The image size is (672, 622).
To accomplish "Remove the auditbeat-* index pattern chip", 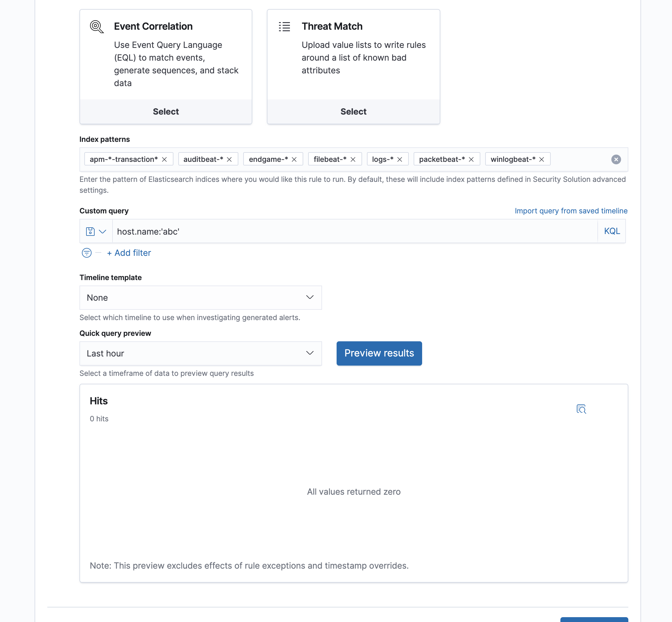I will click(229, 159).
